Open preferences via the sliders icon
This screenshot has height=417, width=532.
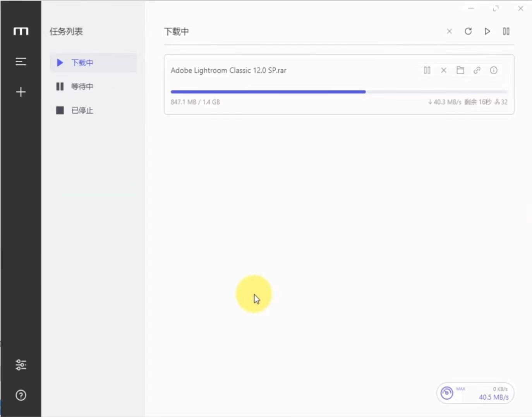(x=21, y=365)
